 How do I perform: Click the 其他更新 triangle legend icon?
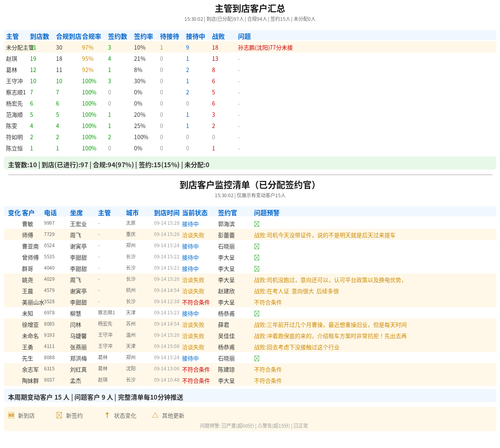[155, 415]
